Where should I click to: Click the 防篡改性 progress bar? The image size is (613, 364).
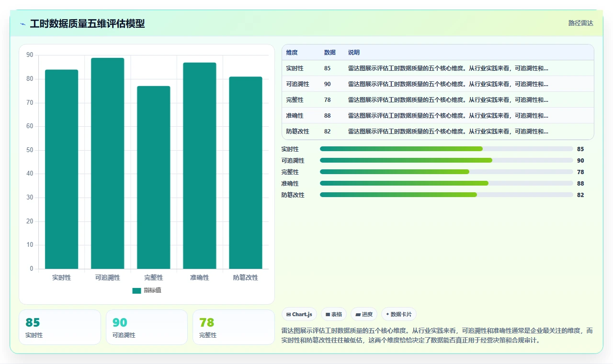pos(446,195)
